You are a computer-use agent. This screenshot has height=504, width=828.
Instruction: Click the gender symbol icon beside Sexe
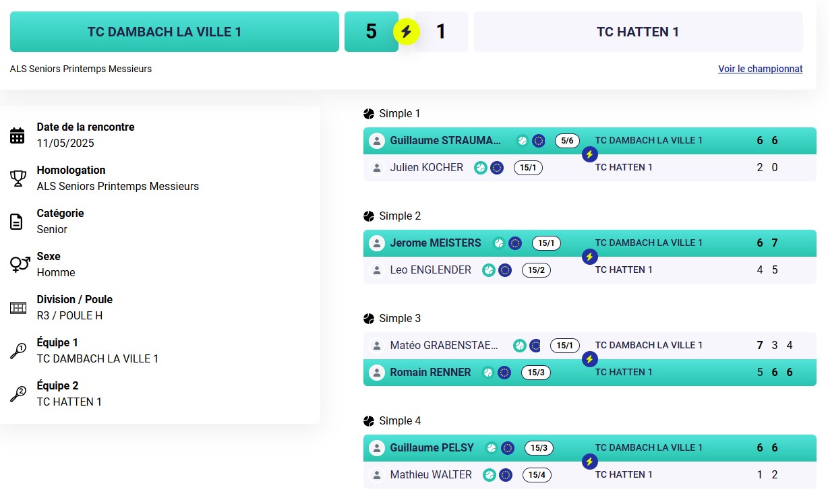(20, 264)
